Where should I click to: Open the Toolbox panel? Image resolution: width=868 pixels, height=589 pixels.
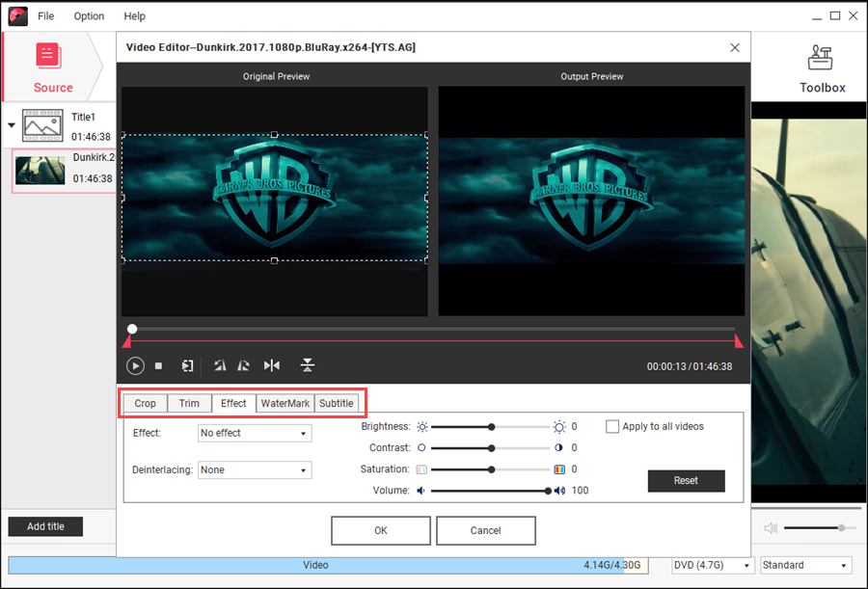point(822,68)
